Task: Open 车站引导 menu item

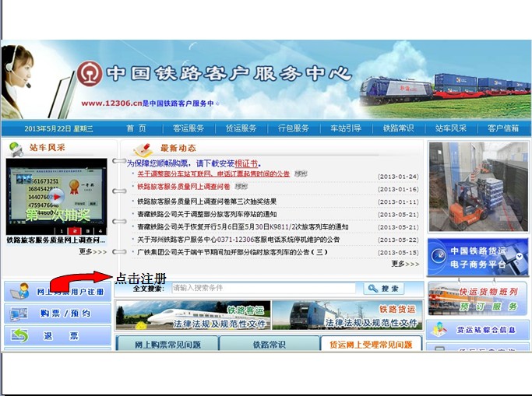Action: pos(346,128)
